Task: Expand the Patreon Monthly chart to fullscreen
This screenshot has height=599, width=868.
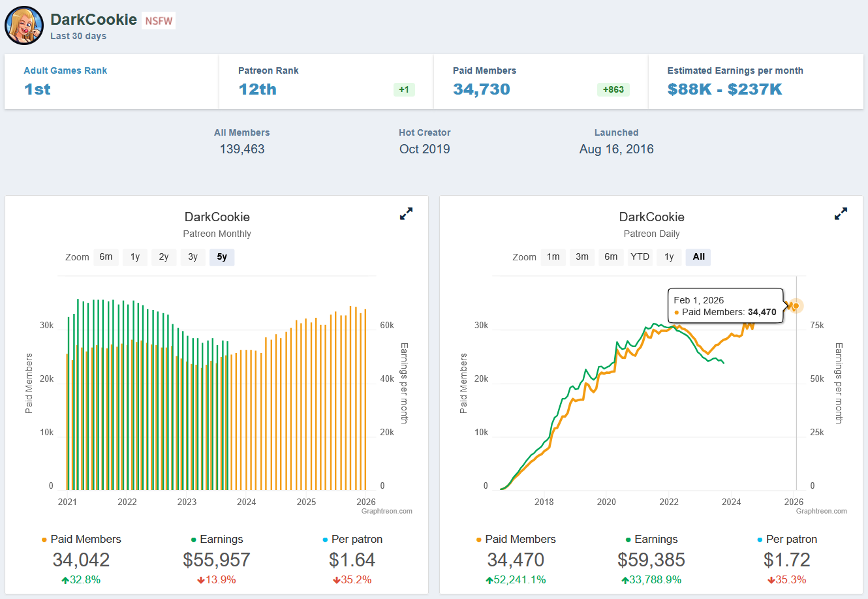Action: 406,213
